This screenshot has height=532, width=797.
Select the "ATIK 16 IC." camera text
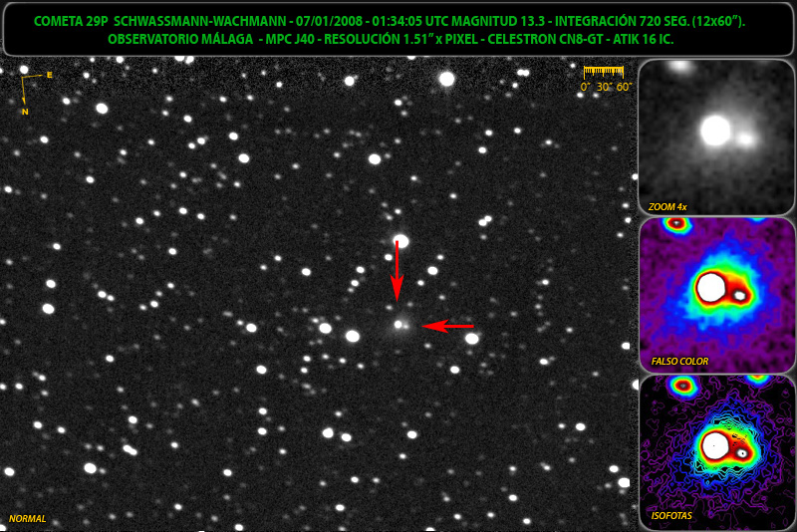coord(643,39)
